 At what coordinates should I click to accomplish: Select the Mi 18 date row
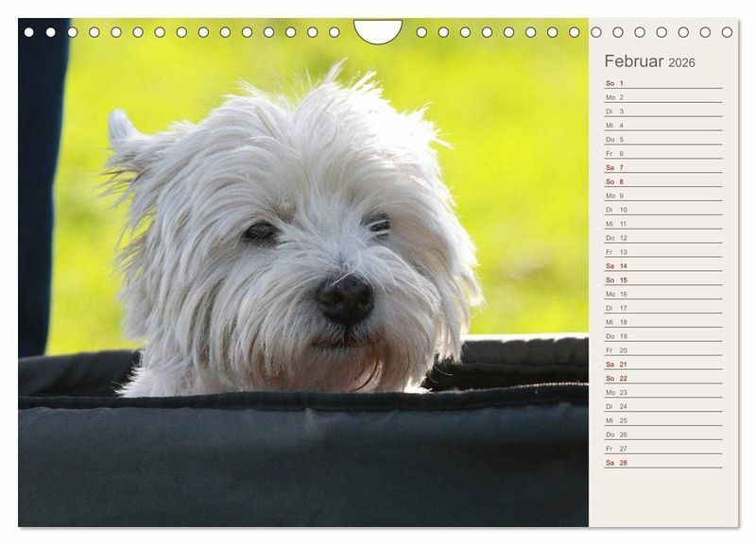pyautogui.click(x=663, y=322)
